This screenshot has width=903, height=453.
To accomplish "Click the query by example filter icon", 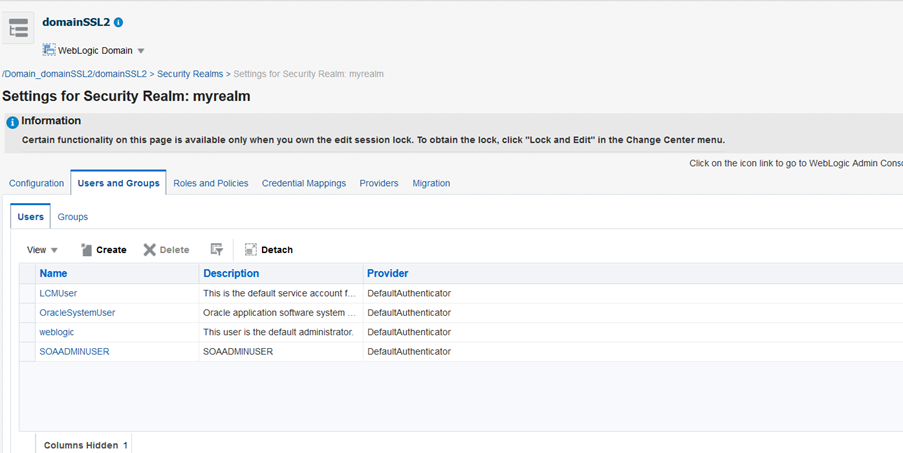I will click(216, 250).
